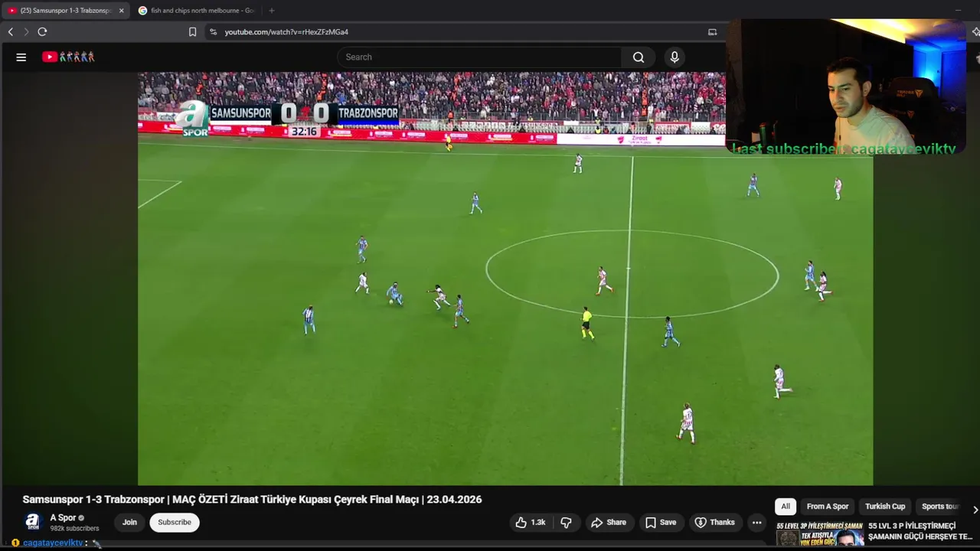
Task: Open a new browser tab with plus
Action: coord(271,11)
